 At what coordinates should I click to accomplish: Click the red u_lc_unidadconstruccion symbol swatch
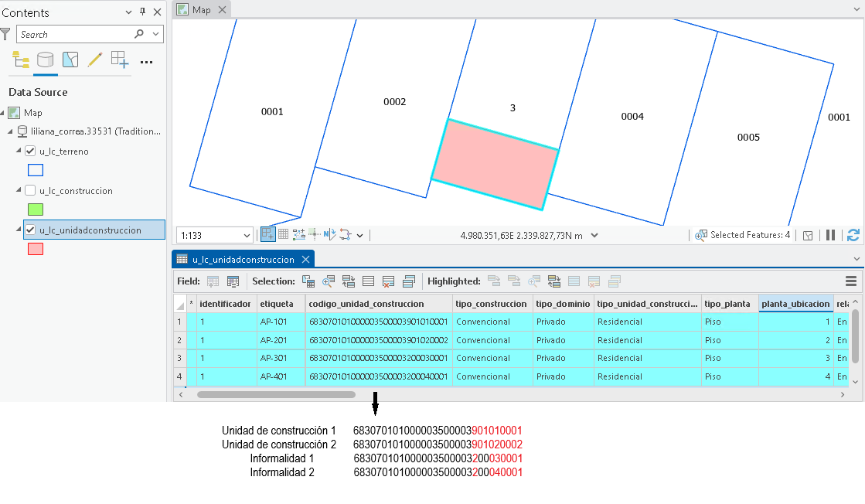pos(36,249)
